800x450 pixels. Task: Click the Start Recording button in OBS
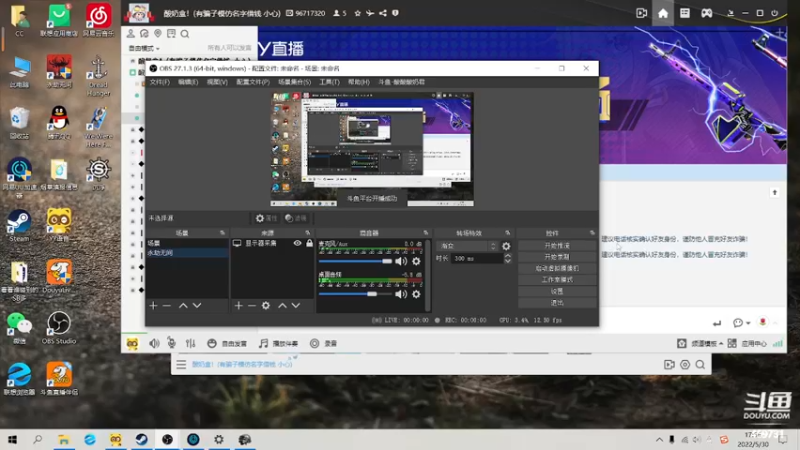point(557,257)
